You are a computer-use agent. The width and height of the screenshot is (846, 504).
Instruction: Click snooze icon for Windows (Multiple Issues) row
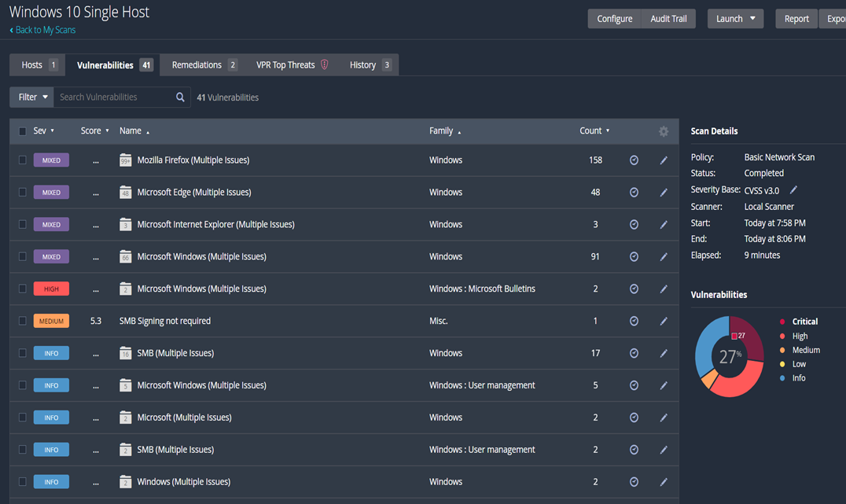634,482
